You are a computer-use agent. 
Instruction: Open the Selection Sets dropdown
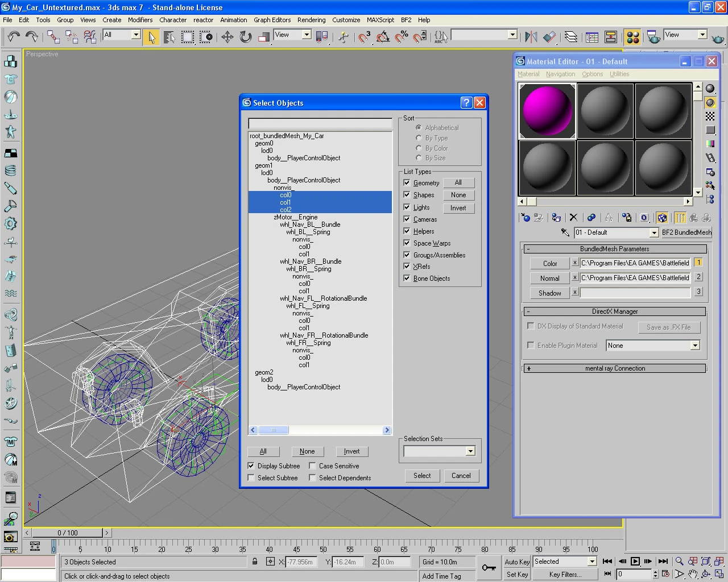[470, 451]
